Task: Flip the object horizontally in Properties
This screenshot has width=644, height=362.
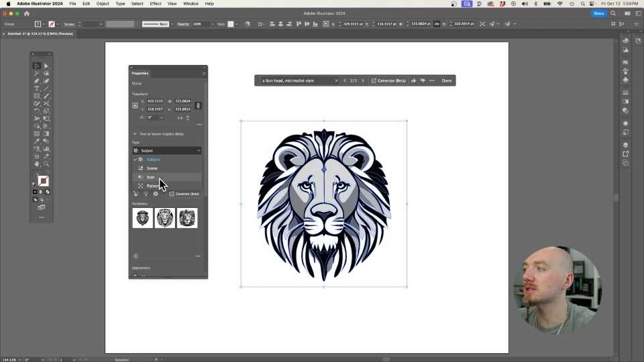Action: tap(180, 118)
